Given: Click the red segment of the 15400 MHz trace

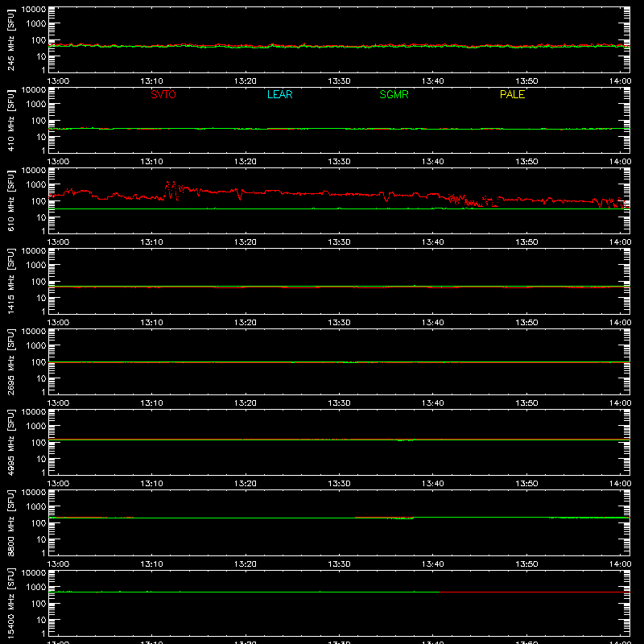Looking at the screenshot, I should point(535,592).
